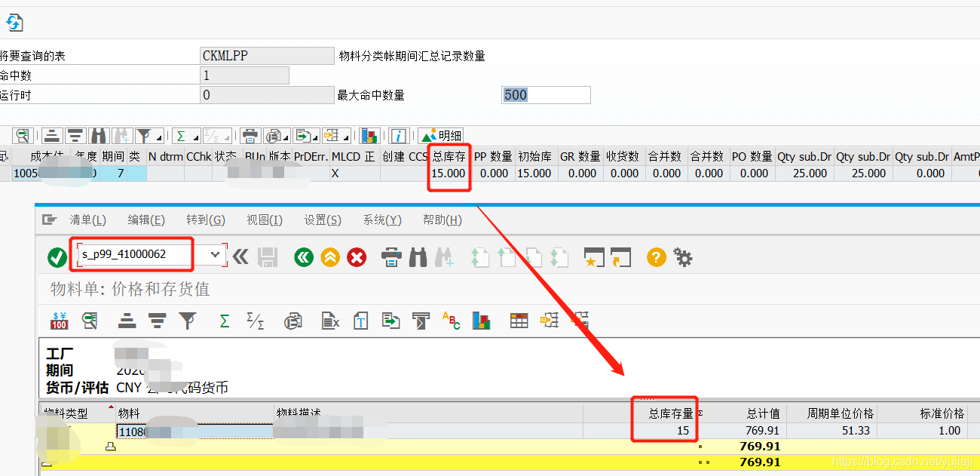This screenshot has height=476, width=980.
Task: Click the Create Shortcut icon
Action: click(x=620, y=257)
